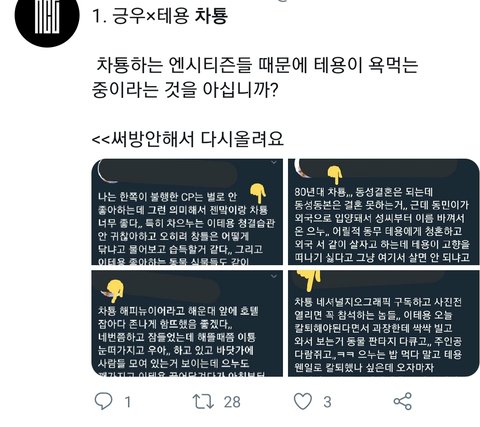Click the like count 3
This screenshot has height=427, width=480.
[327, 402]
